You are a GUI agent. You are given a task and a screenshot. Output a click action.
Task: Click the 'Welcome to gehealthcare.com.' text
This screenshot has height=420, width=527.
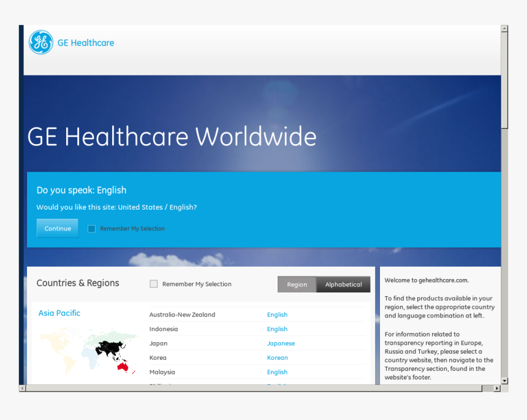427,280
